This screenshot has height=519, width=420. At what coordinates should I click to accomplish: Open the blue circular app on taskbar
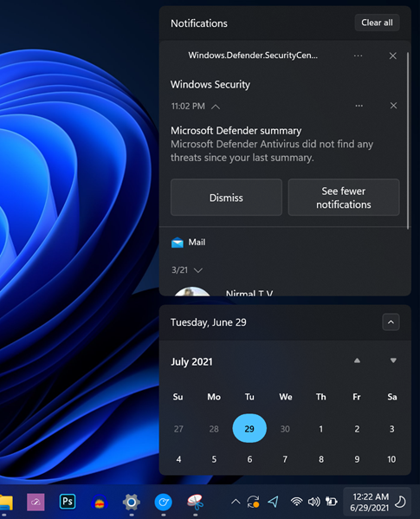pyautogui.click(x=164, y=503)
